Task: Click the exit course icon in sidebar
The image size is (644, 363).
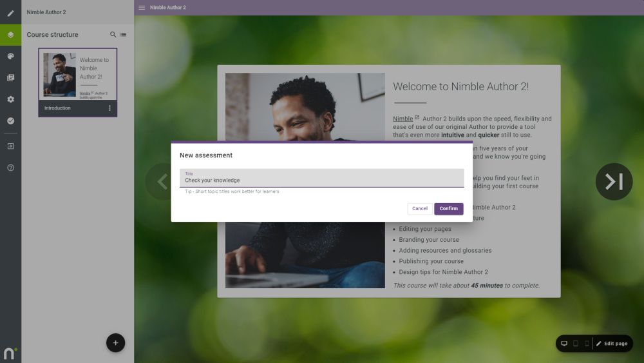Action: tap(11, 146)
